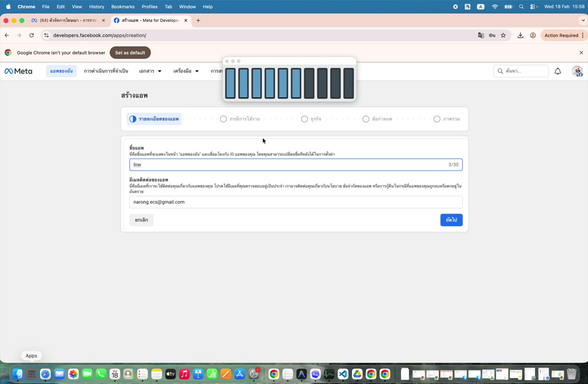
Task: Open the tab search chevron in Chrome
Action: point(583,20)
